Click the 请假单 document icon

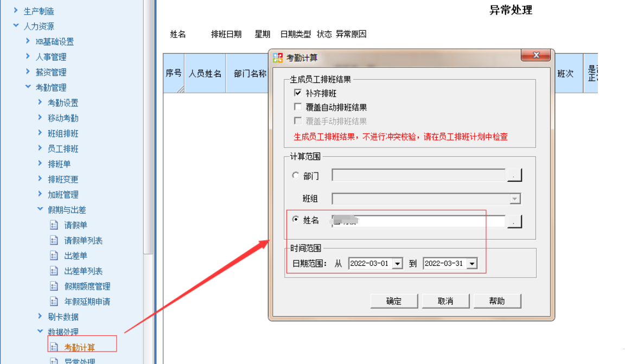54,225
